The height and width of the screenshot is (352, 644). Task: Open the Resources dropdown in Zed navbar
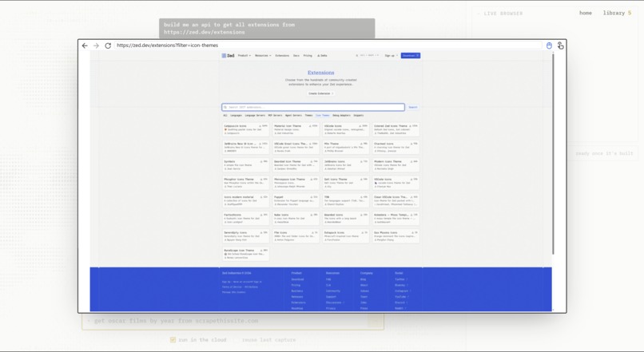coord(263,55)
